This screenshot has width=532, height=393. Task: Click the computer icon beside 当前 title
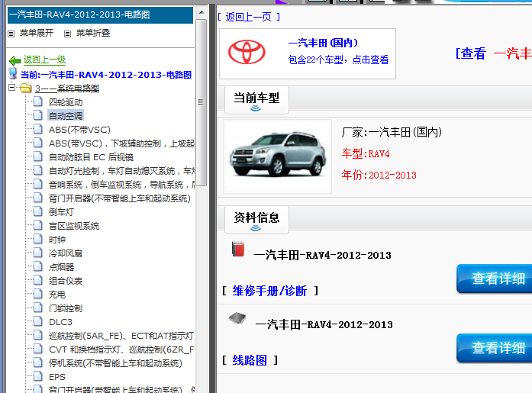coord(13,73)
